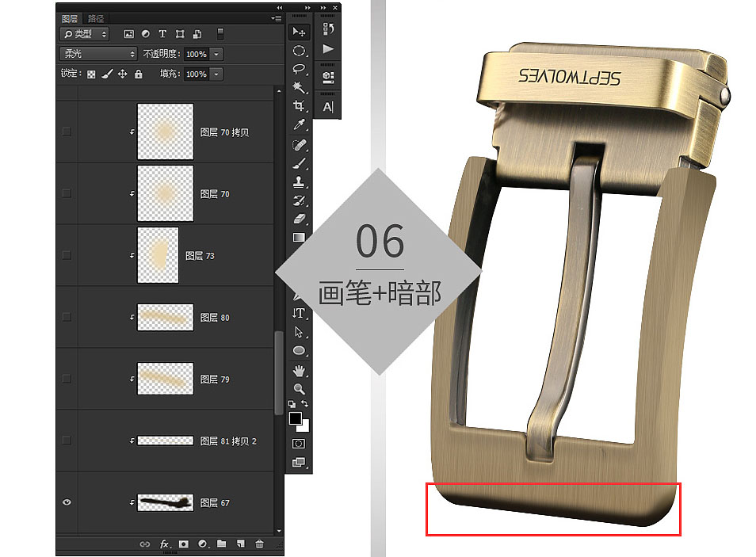
Task: Lock transparent pixels
Action: point(91,74)
